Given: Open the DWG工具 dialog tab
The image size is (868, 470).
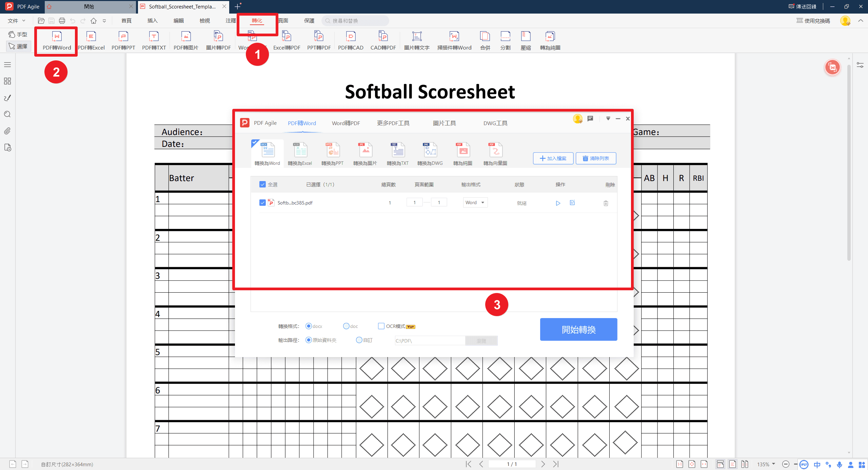Looking at the screenshot, I should pyautogui.click(x=495, y=123).
